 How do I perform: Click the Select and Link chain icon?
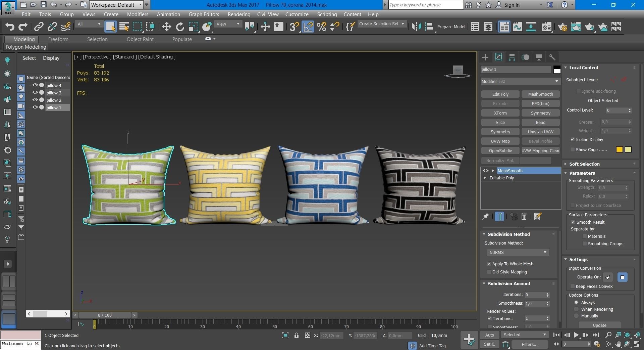[x=39, y=27]
